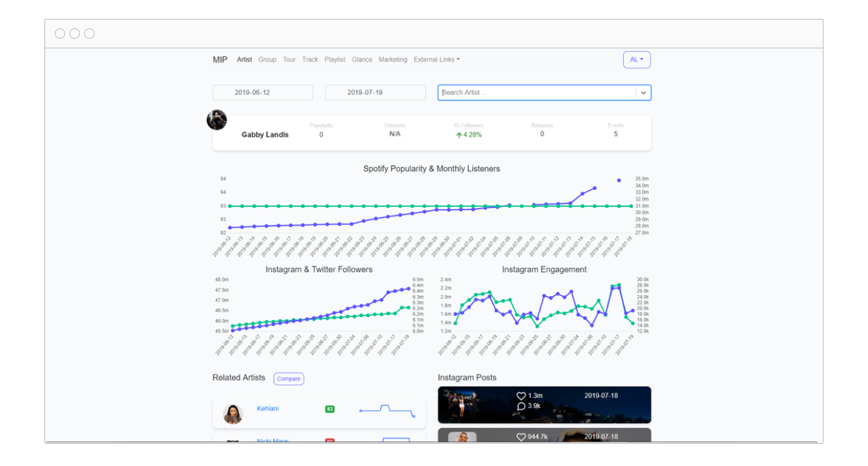Image resolution: width=868 pixels, height=466 pixels.
Task: Click the end date field 2019-07-19
Action: (375, 93)
